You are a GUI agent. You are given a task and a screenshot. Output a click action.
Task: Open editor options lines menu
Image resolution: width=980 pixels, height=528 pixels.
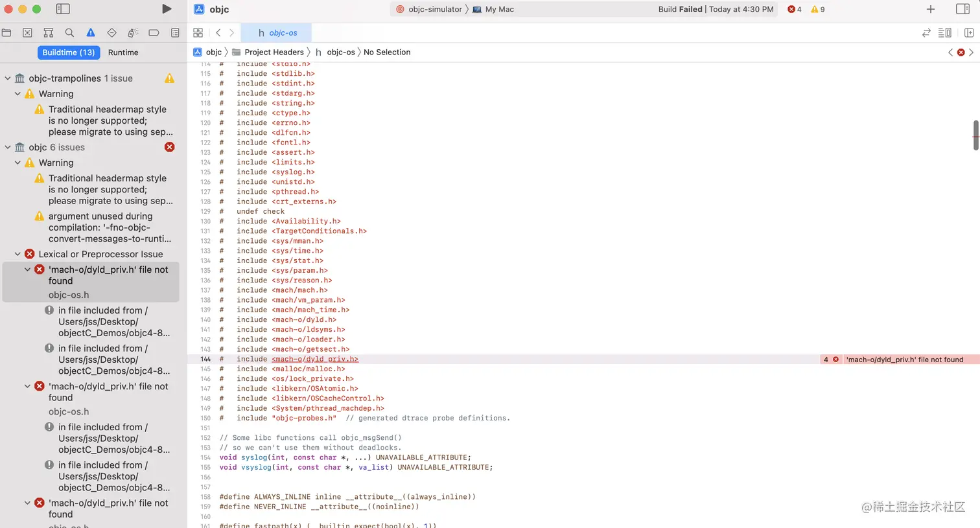tap(945, 32)
